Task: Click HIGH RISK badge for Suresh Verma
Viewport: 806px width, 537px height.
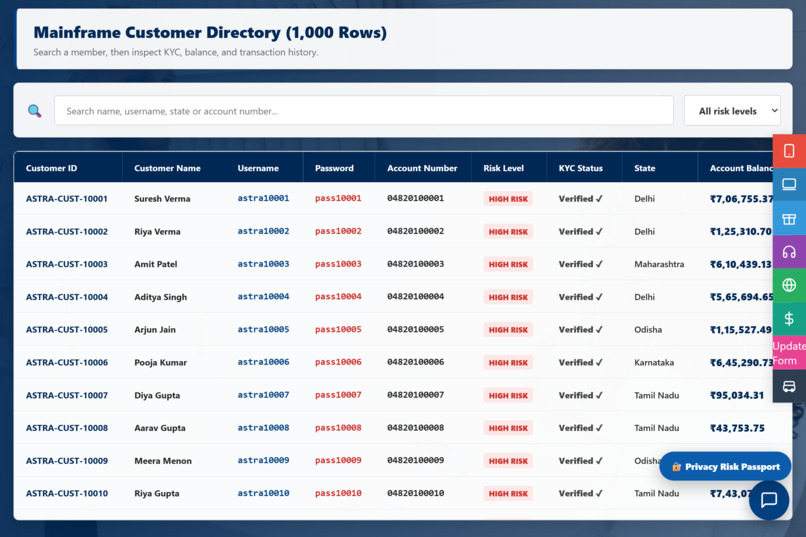Action: pos(508,199)
